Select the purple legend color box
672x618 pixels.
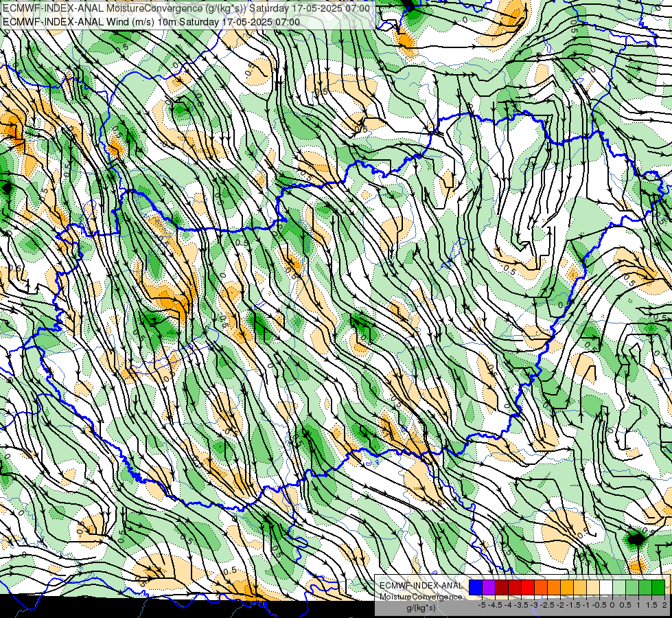click(x=489, y=587)
